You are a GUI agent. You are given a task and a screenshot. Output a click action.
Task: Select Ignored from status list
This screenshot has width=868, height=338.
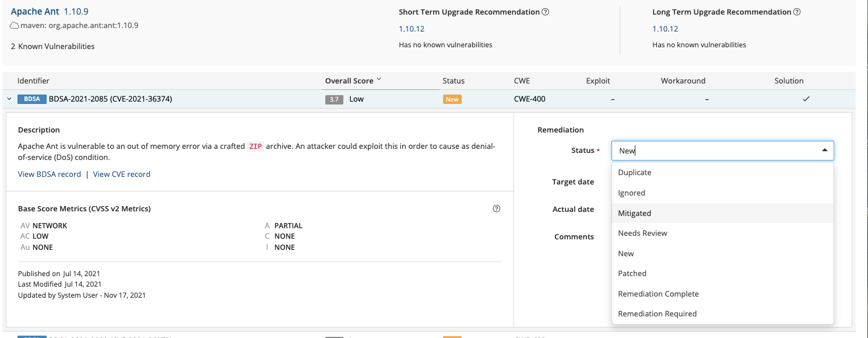(x=723, y=193)
